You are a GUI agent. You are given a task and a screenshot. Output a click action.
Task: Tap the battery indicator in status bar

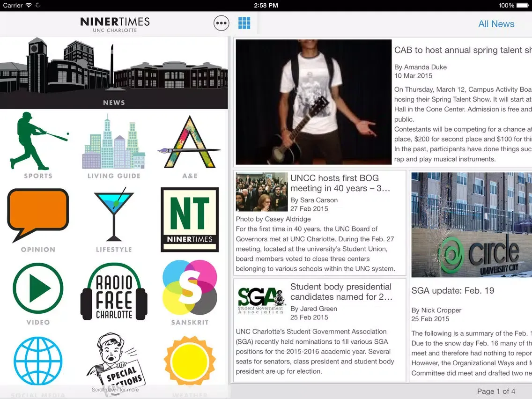pyautogui.click(x=522, y=6)
